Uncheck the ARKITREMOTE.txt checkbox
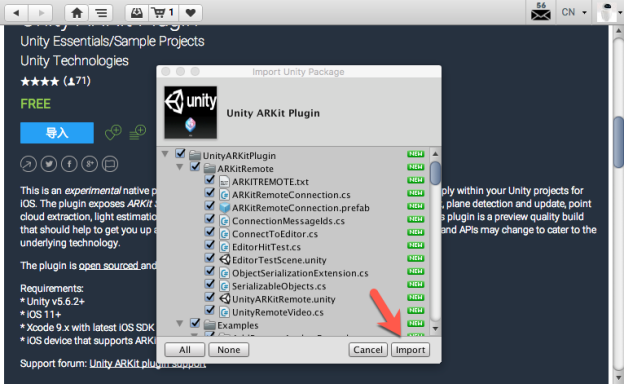624x384 pixels. tap(210, 180)
